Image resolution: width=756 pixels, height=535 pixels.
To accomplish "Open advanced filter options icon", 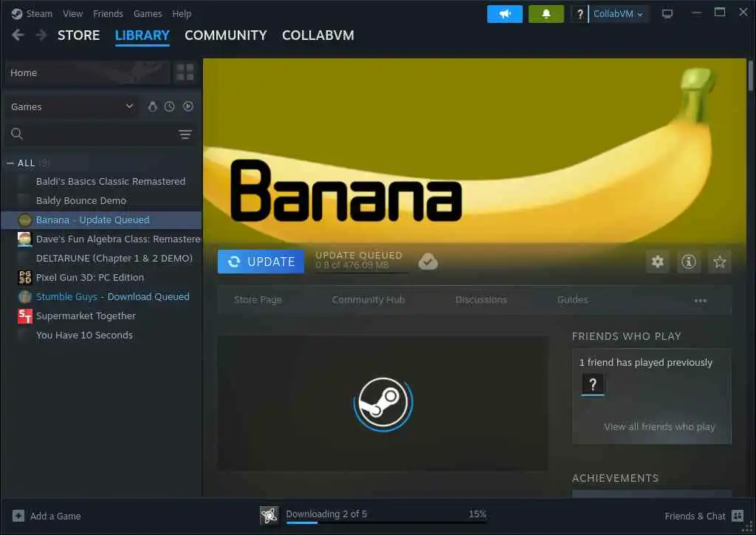I will pos(185,134).
